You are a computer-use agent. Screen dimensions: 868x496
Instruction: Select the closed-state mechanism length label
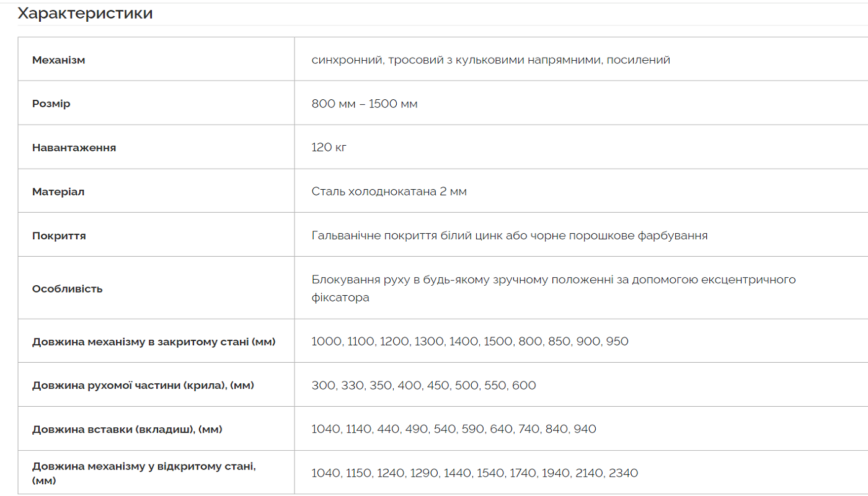coord(154,342)
